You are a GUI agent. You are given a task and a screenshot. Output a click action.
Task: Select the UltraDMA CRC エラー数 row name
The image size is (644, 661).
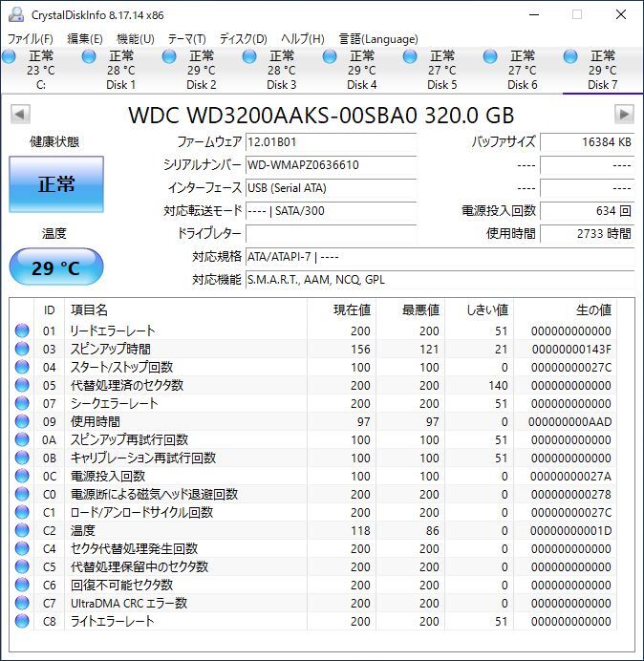[x=129, y=603]
